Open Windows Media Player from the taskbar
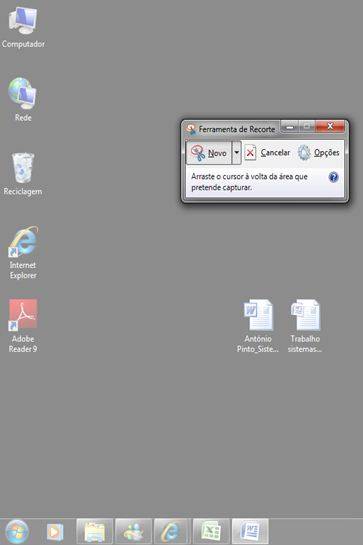The height and width of the screenshot is (546, 363). [55, 531]
